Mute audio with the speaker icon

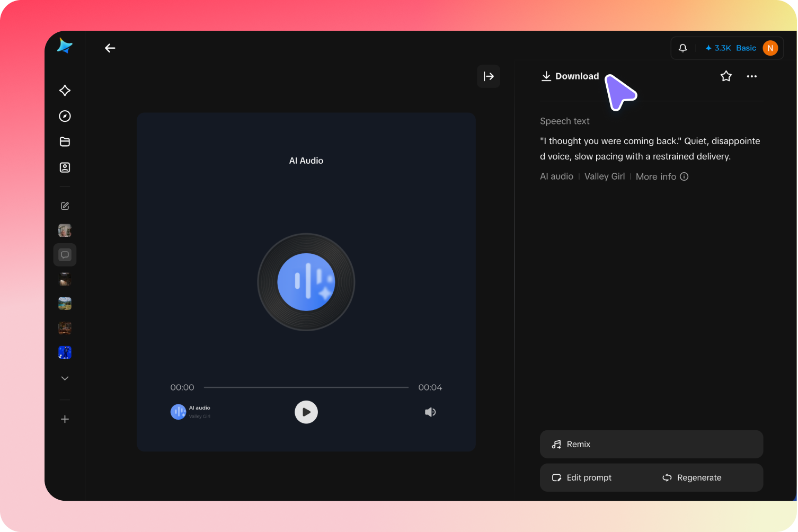point(430,412)
